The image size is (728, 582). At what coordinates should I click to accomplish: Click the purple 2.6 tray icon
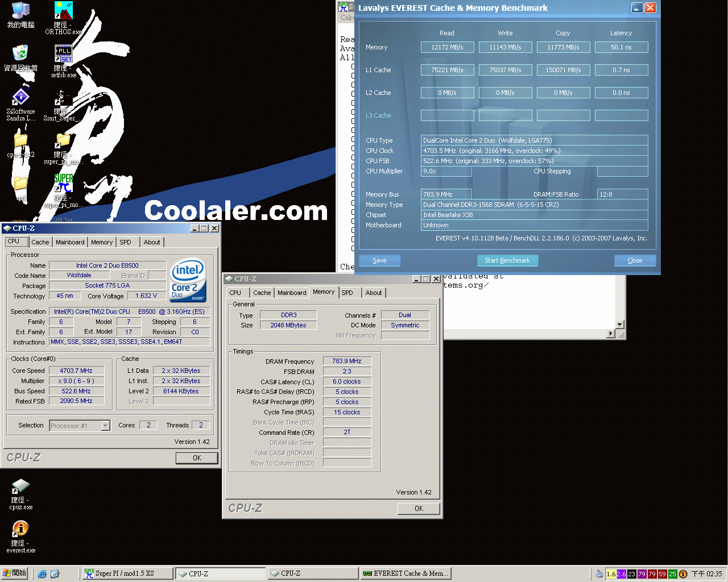click(x=621, y=574)
